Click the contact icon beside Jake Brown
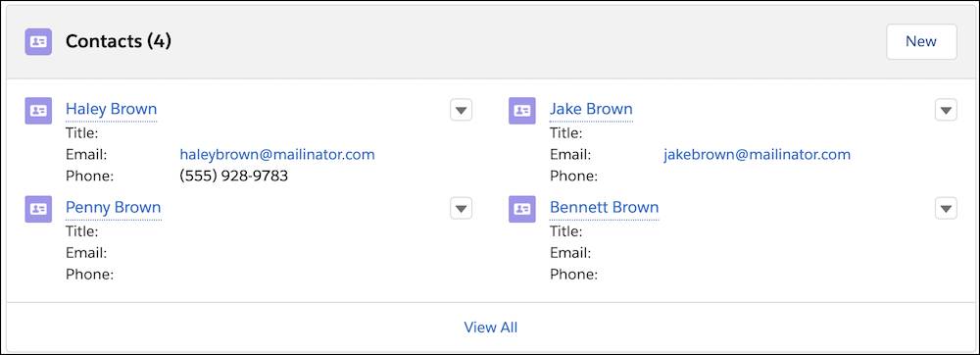The width and height of the screenshot is (980, 355). (x=522, y=111)
